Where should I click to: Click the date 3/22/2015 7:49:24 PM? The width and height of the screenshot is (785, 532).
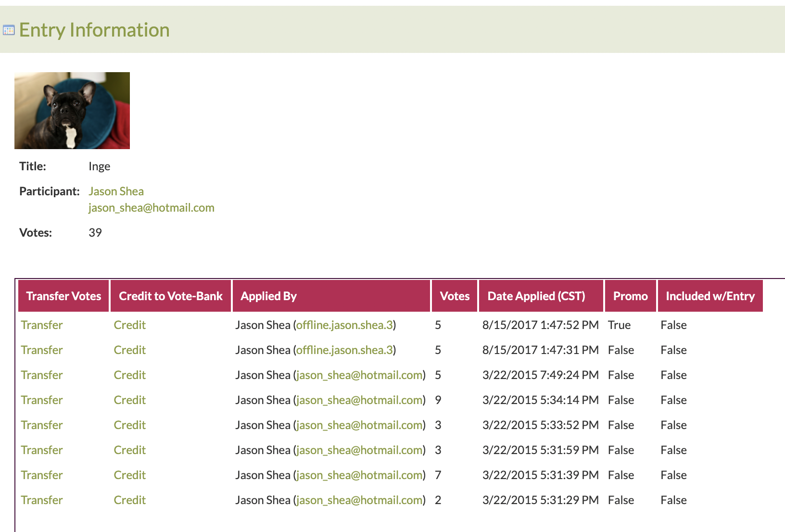(x=541, y=375)
